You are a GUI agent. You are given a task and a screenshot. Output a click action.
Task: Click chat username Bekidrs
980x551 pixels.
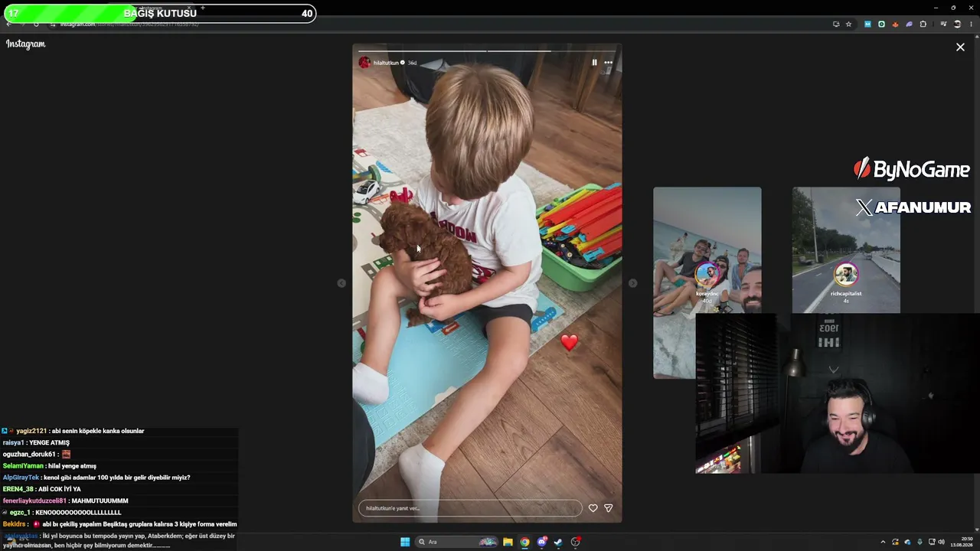15,524
